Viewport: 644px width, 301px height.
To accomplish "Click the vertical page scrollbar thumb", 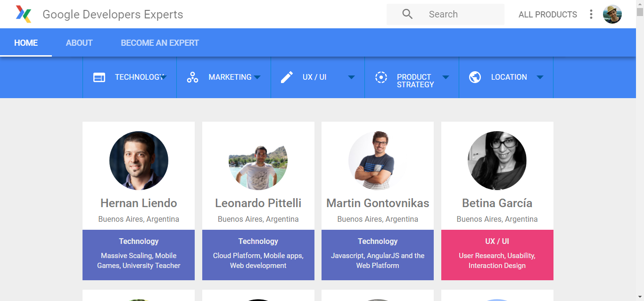I will coord(640,12).
